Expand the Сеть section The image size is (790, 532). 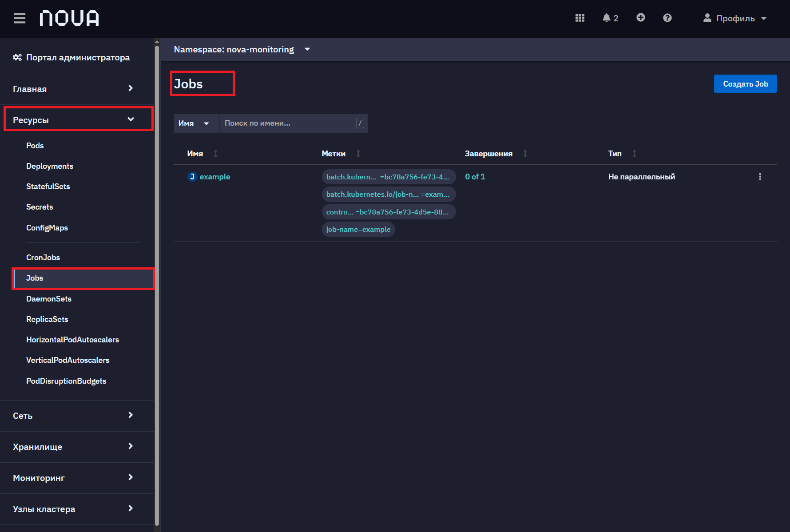coord(77,416)
